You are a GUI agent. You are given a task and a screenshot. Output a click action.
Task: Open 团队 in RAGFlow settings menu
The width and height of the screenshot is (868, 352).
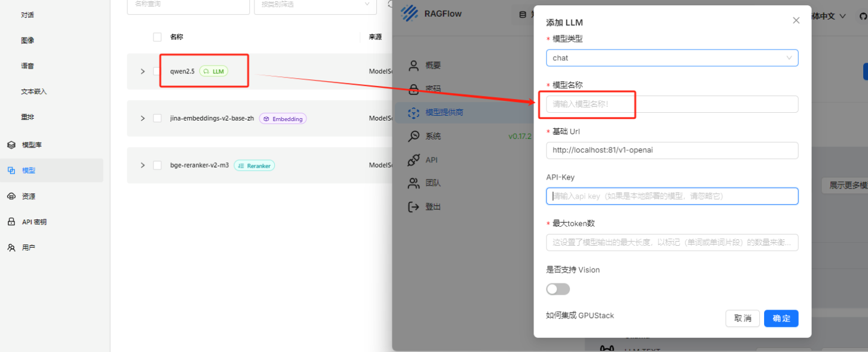coord(433,183)
